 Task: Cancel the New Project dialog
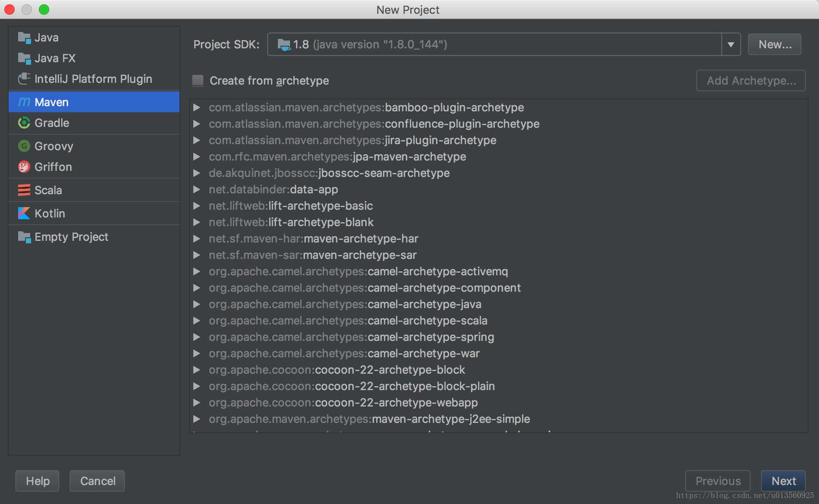98,481
